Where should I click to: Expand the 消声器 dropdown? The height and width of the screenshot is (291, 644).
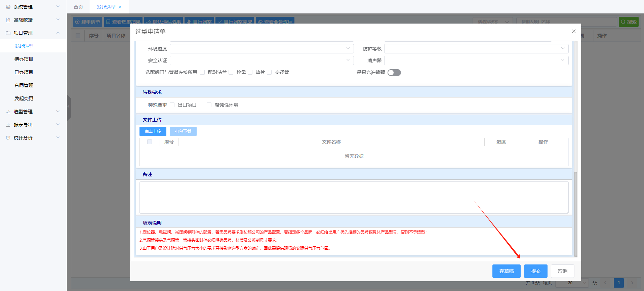(476, 60)
